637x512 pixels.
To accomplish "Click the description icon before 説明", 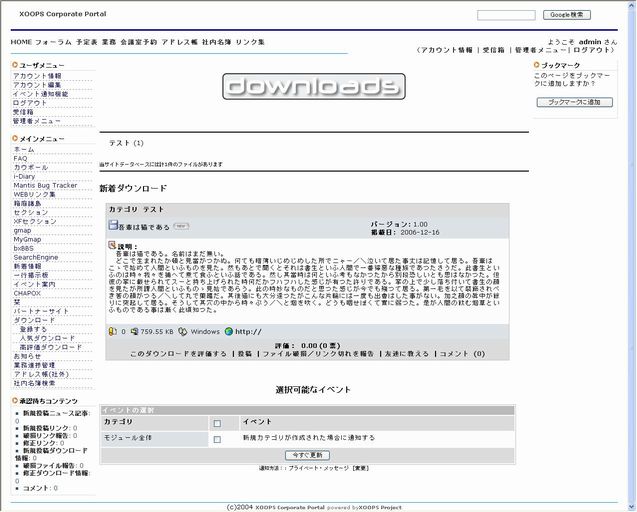I will click(112, 245).
